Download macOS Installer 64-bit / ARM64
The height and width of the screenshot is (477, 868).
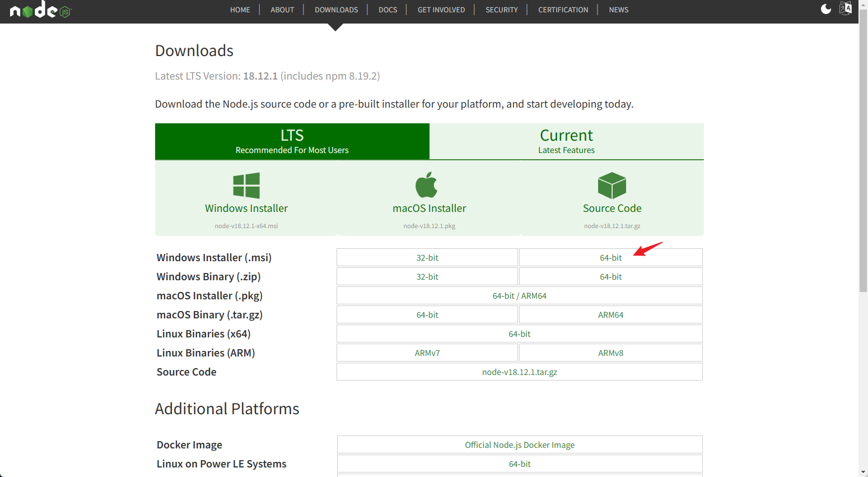(x=520, y=296)
